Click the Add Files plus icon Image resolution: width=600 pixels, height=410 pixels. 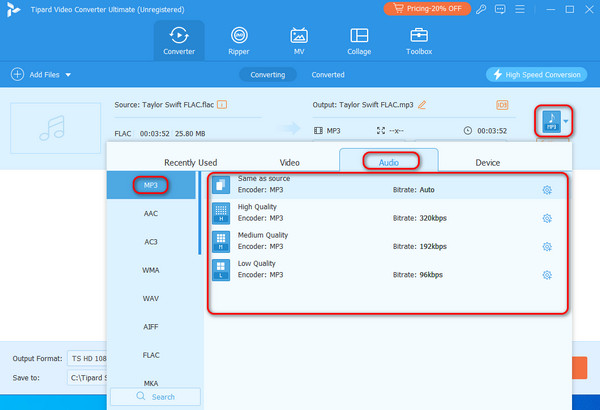[x=17, y=74]
